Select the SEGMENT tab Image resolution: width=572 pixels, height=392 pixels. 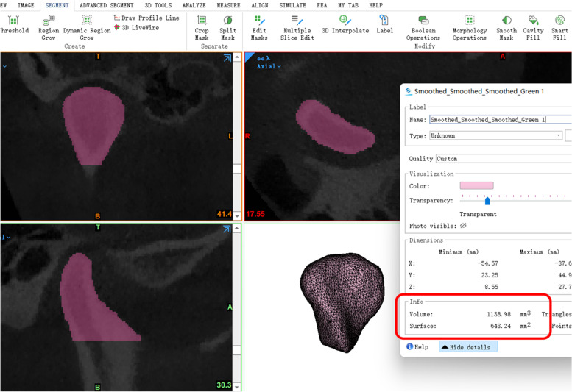(x=57, y=5)
